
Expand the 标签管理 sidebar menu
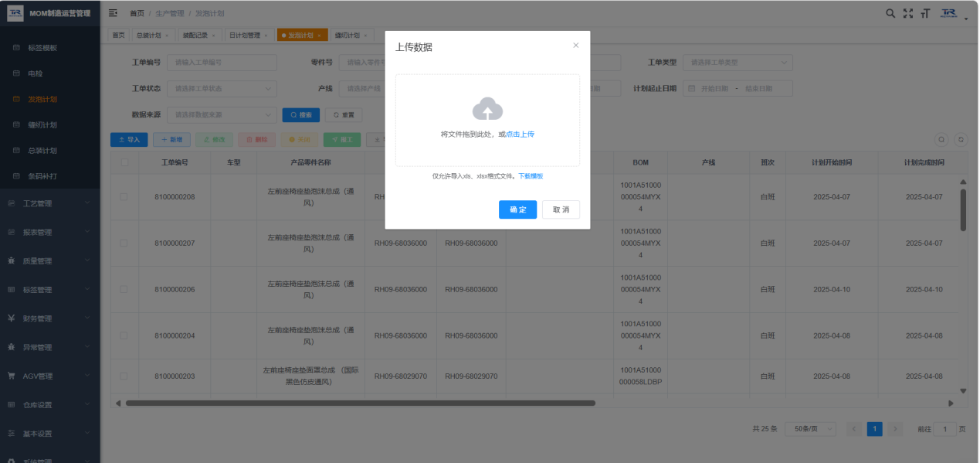[49, 290]
